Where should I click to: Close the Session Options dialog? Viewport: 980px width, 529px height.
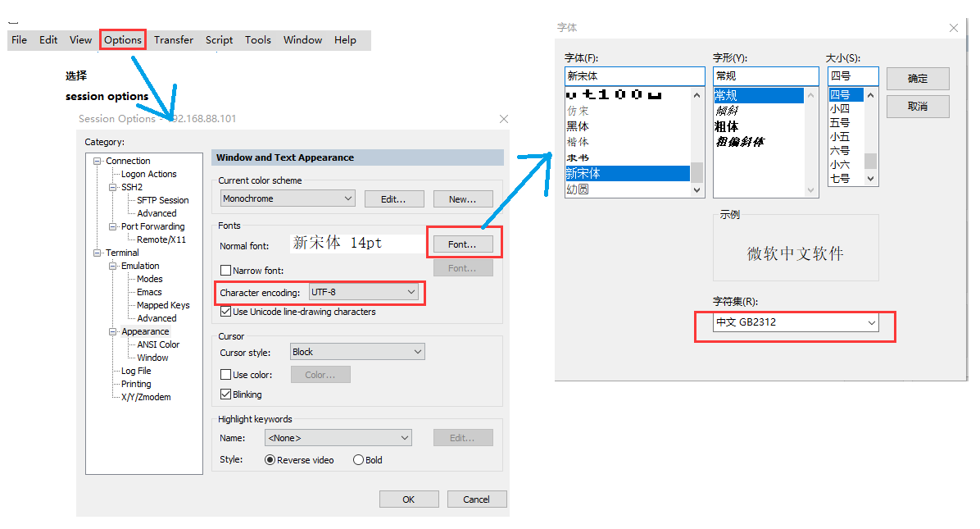click(503, 119)
